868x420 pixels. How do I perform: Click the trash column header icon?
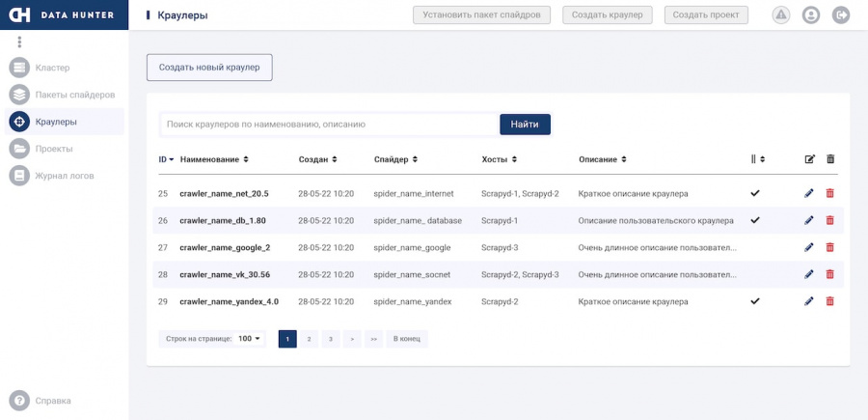tap(829, 159)
